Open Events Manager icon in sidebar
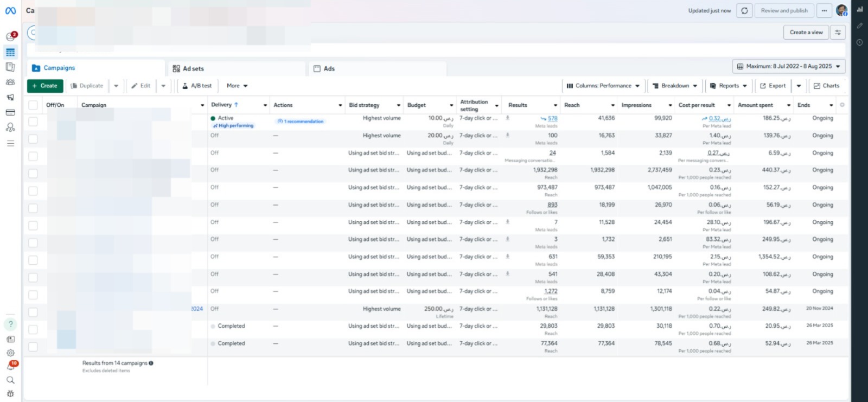Viewport: 868px width, 402px height. pos(10,127)
